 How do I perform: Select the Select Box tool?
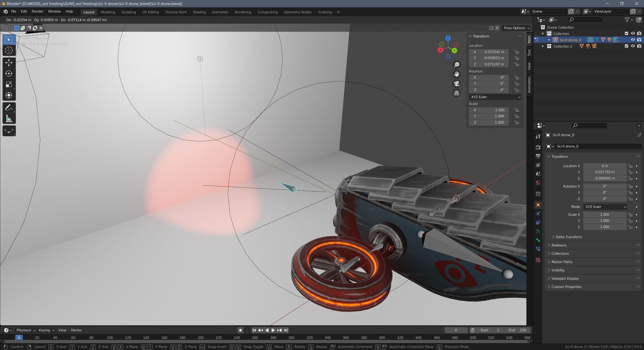9,40
